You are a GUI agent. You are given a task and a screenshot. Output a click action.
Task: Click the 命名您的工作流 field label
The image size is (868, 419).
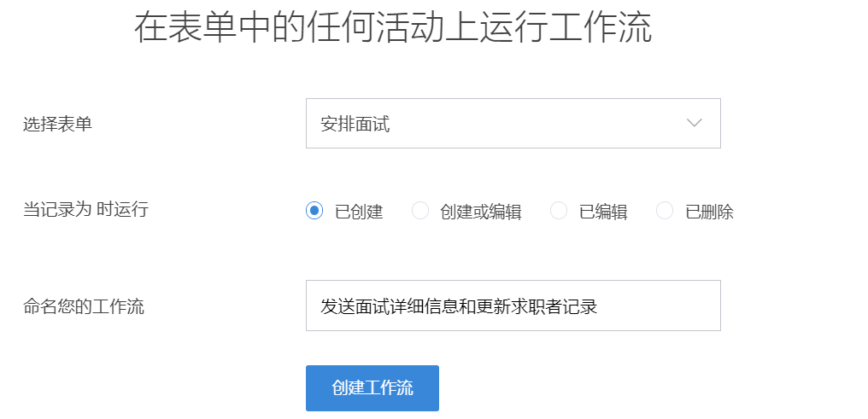point(84,306)
